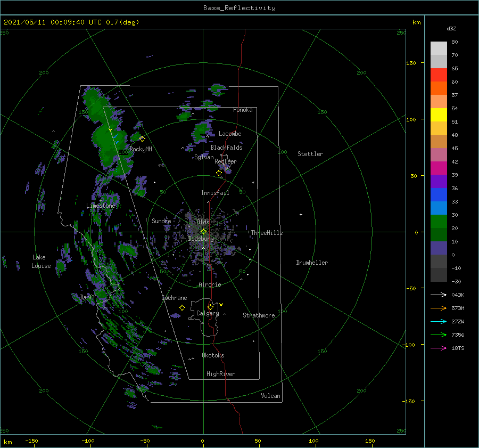Click the HighRiver city label
479x448 pixels.
pos(221,374)
